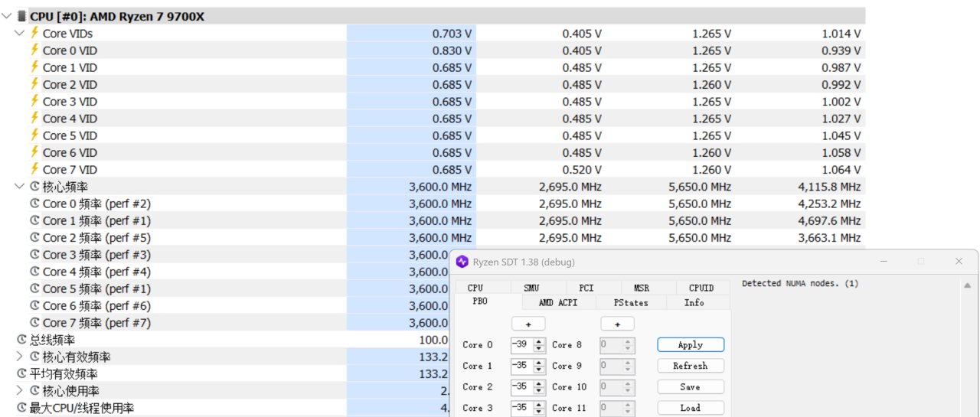Increase the Core 0 offset with up arrow

(x=538, y=341)
